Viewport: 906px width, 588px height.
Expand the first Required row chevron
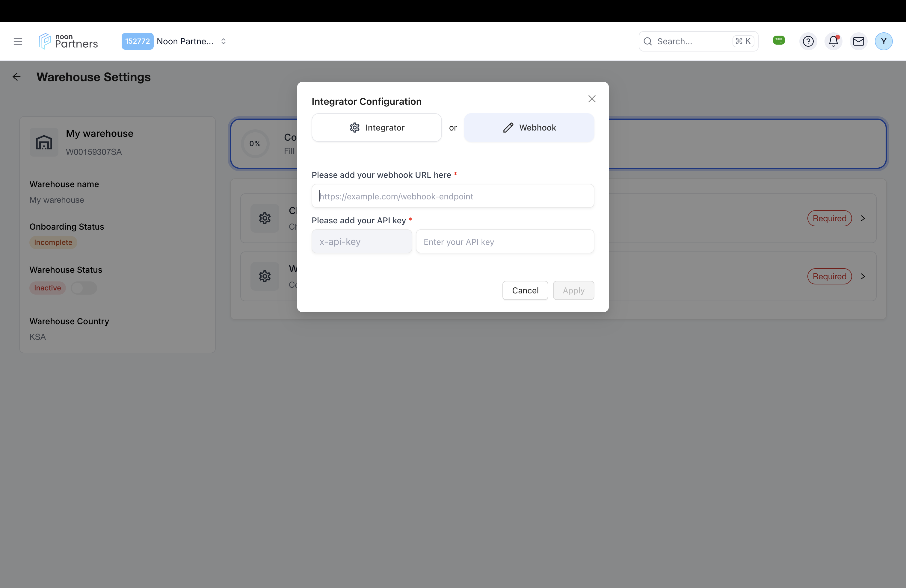click(863, 218)
